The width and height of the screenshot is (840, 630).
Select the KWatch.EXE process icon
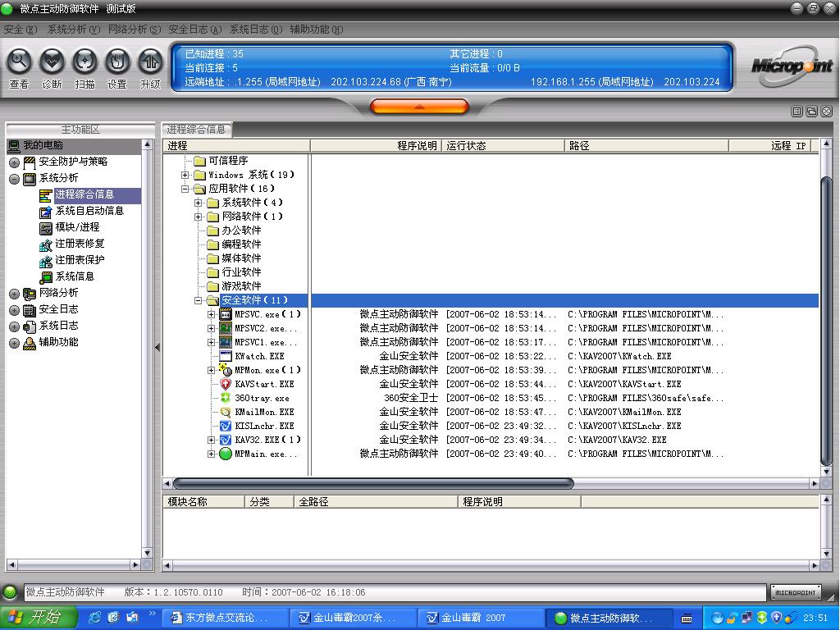226,356
